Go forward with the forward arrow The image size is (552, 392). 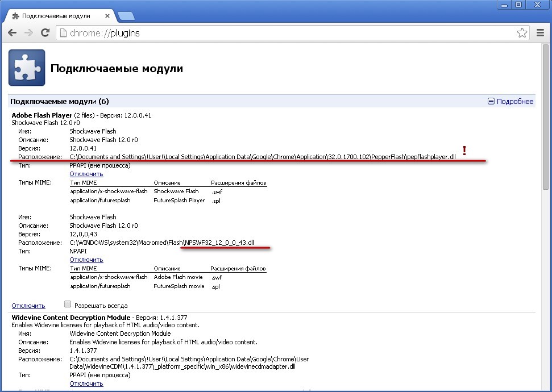tap(28, 33)
